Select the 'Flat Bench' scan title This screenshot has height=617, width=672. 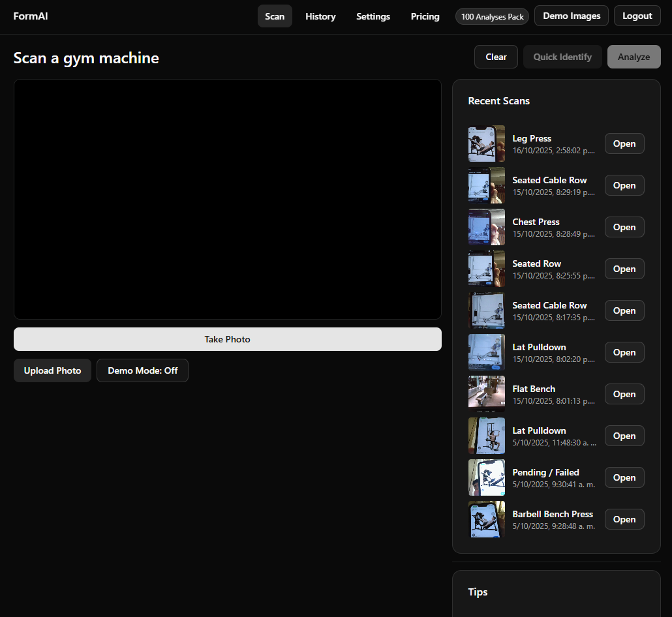534,389
